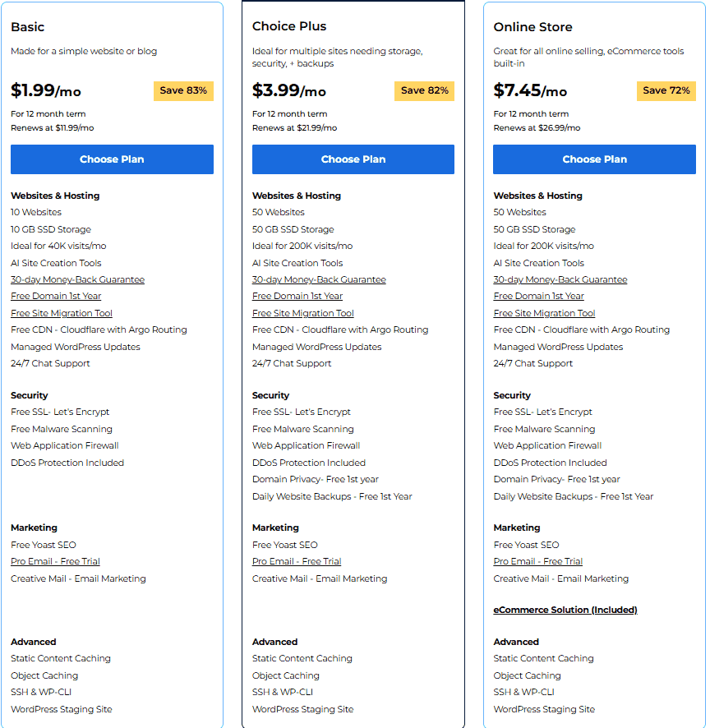Click 'Free CDN - Cloudflare' in Choice Plus
Viewport: 710px width, 728px height.
pos(340,329)
